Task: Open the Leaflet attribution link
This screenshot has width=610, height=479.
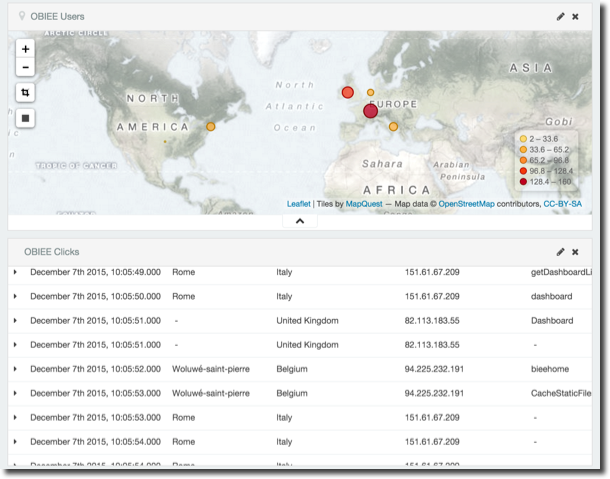Action: tap(298, 204)
